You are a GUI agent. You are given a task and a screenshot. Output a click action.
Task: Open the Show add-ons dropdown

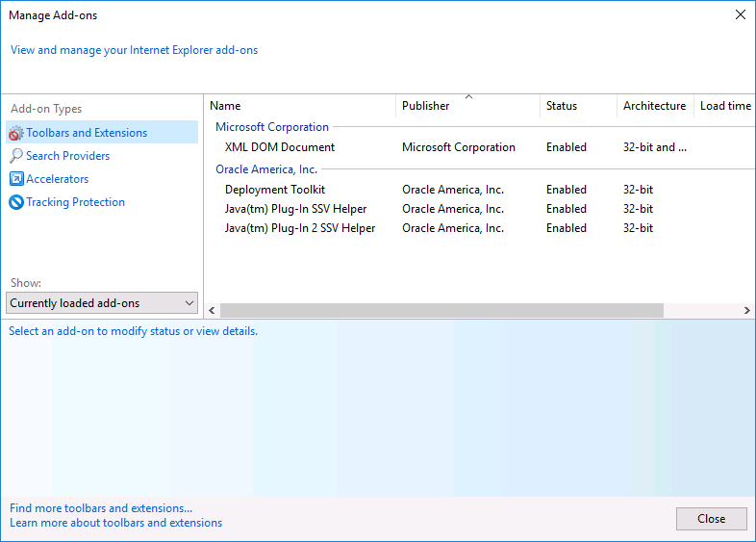102,303
